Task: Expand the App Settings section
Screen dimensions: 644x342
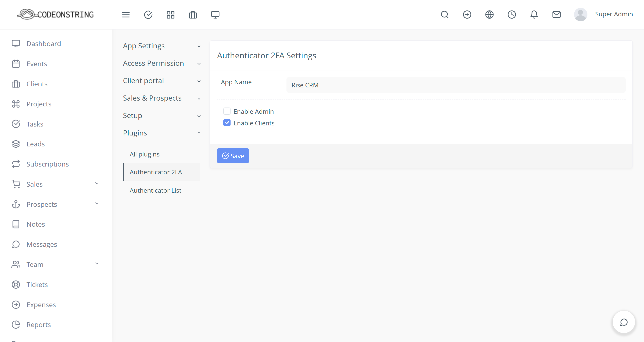Action: pos(161,46)
